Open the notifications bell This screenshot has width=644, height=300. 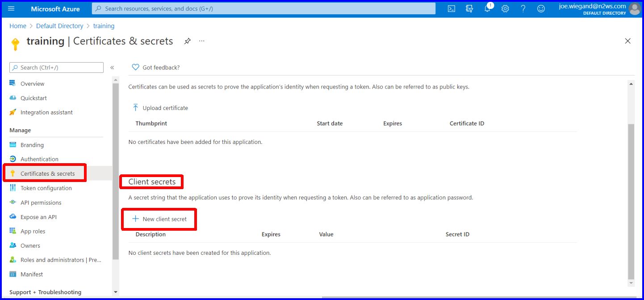point(488,8)
